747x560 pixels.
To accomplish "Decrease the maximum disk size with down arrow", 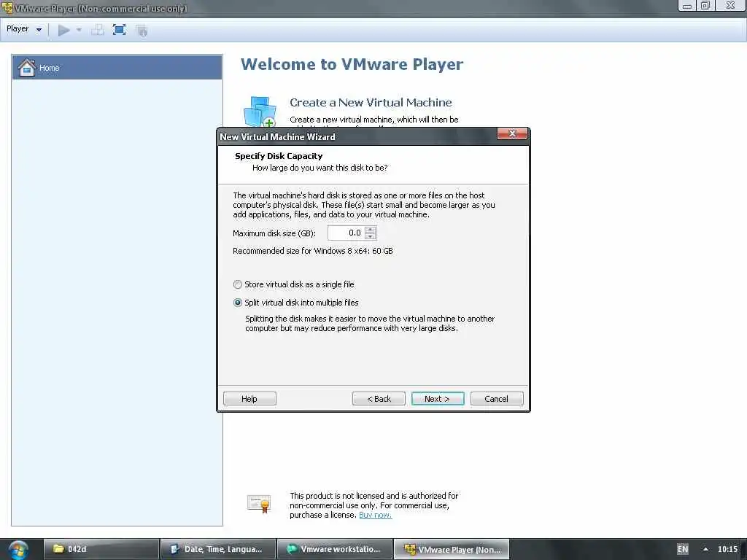I will tap(371, 237).
